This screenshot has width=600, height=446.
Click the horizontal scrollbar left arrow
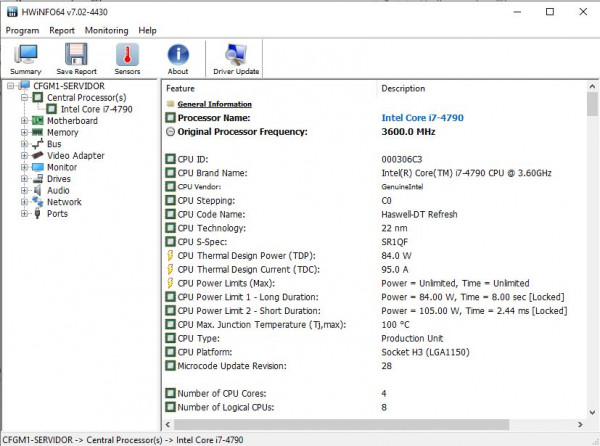tap(168, 424)
